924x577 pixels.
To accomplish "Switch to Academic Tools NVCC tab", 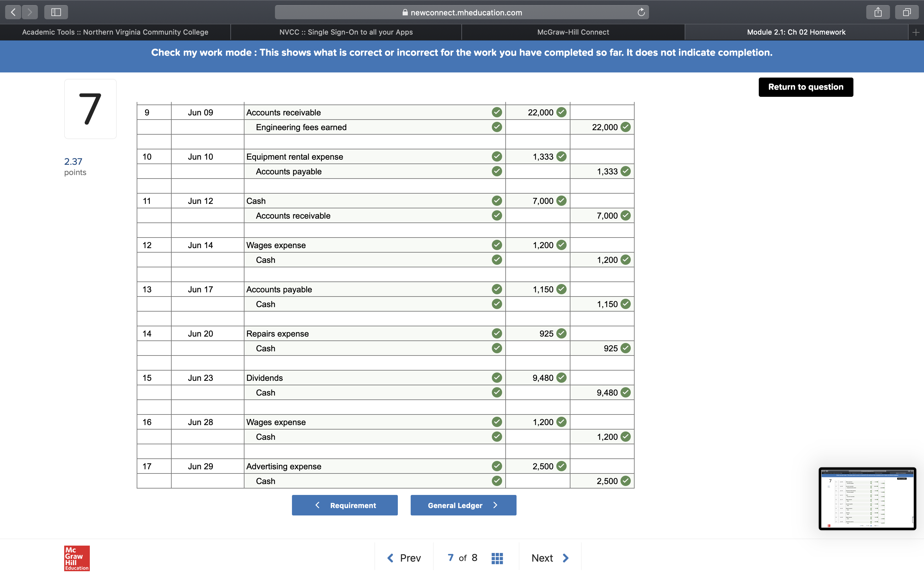I will pyautogui.click(x=115, y=32).
